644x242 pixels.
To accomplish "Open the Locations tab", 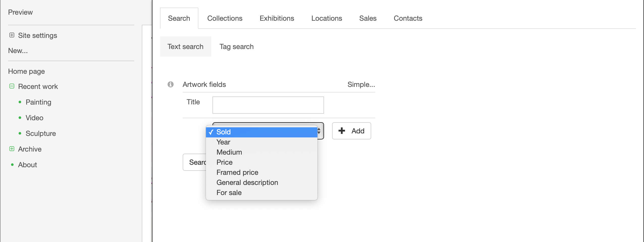I will coord(327,18).
